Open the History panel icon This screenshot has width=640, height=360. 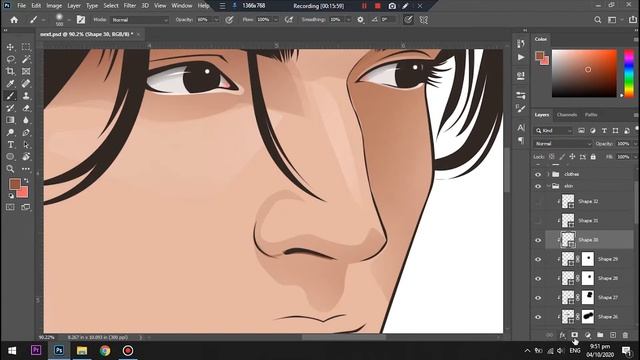[521, 44]
